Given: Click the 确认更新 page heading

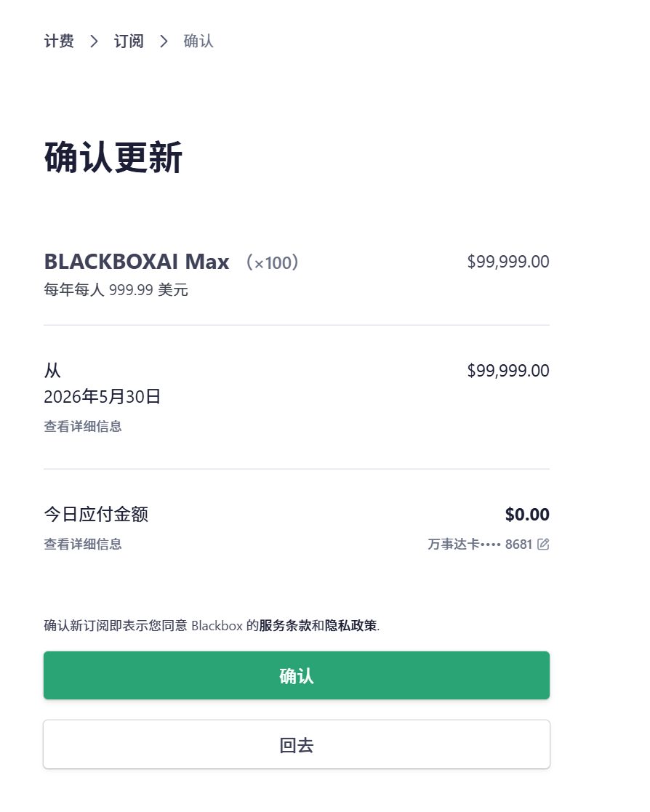Looking at the screenshot, I should (113, 158).
